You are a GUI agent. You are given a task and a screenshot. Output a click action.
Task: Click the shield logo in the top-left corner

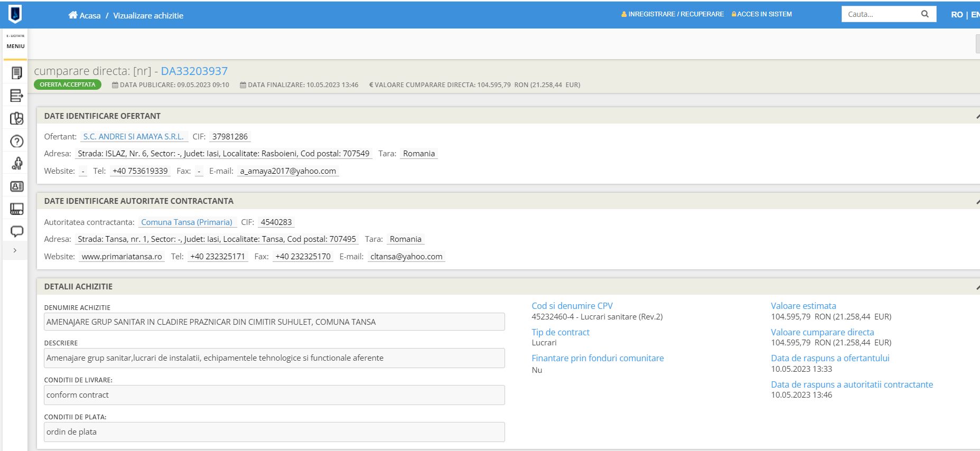pyautogui.click(x=15, y=14)
